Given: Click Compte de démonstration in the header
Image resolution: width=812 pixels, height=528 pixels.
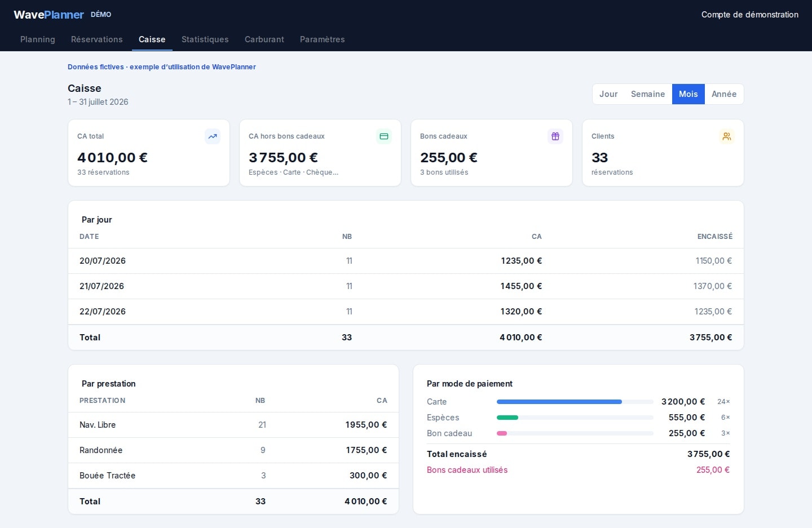Looking at the screenshot, I should 750,15.
